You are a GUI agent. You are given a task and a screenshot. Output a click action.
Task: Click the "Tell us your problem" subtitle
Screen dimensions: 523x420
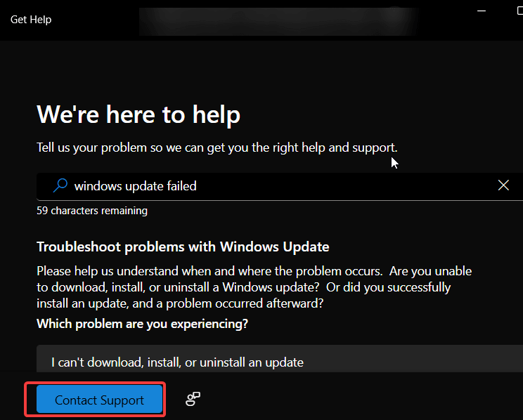(x=217, y=147)
